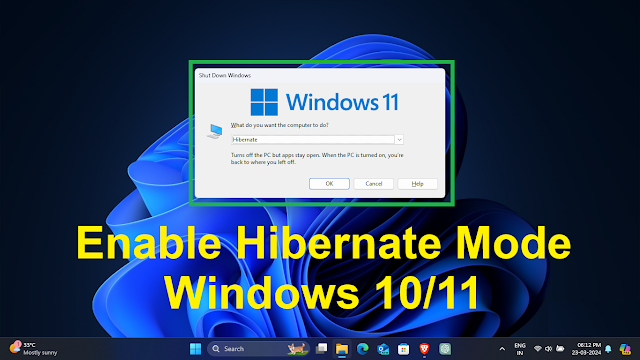Click the computer icon in the dialog
The width and height of the screenshot is (640, 360).
click(215, 131)
